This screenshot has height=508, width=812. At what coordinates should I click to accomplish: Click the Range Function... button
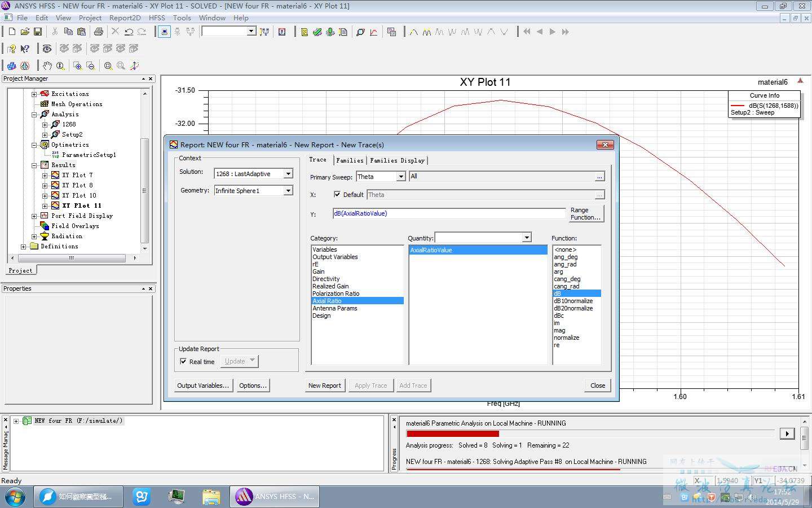coord(586,213)
